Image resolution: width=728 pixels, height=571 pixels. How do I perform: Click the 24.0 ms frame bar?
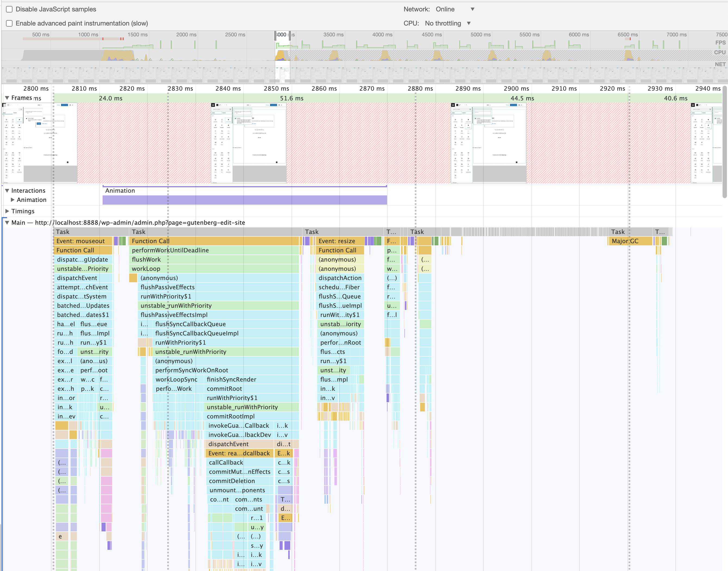coord(110,98)
